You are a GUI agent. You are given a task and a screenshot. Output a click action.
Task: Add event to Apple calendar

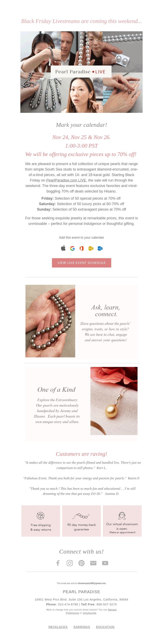tap(63, 248)
